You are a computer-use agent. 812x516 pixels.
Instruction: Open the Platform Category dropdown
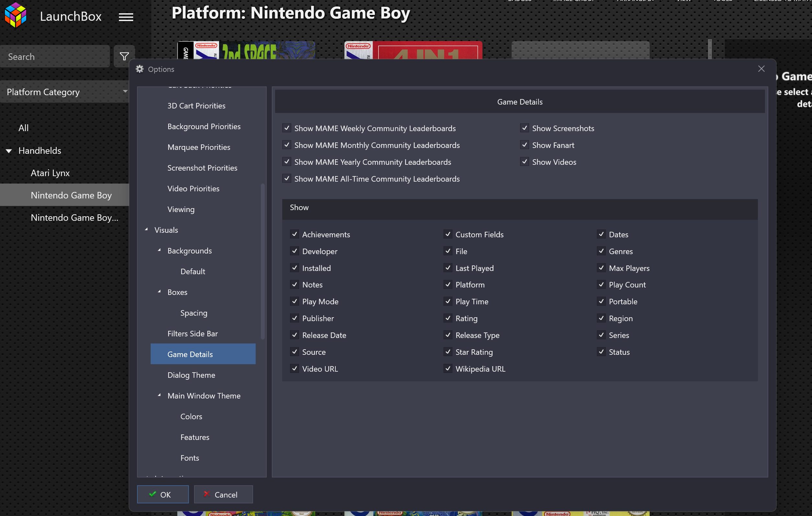(64, 92)
